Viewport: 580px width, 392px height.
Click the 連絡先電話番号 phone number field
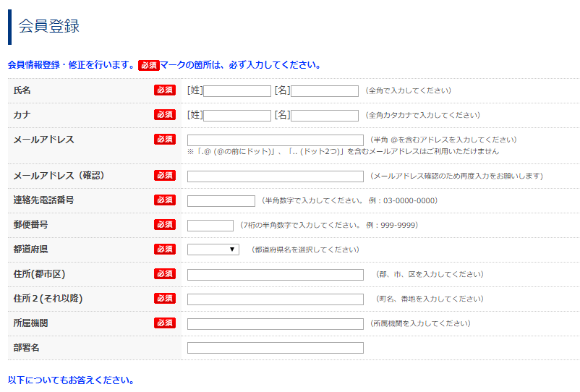221,201
